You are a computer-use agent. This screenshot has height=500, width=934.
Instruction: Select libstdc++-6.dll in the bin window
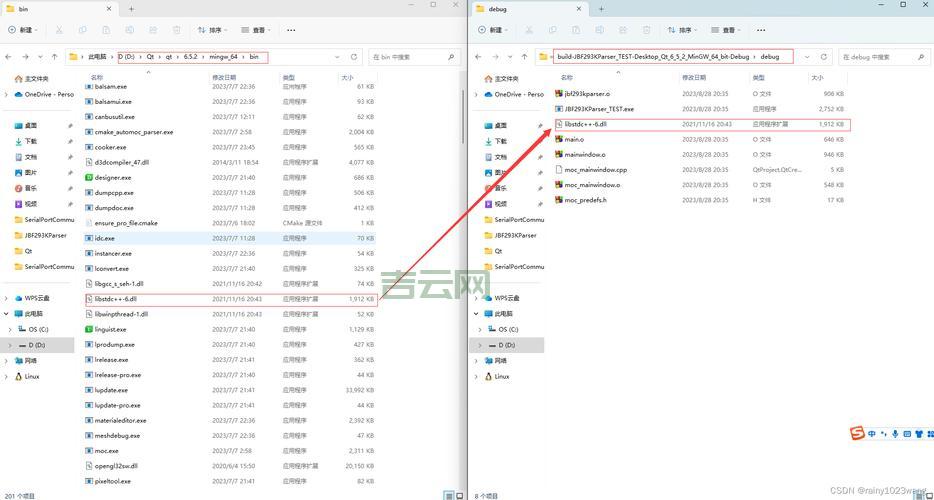[231, 299]
